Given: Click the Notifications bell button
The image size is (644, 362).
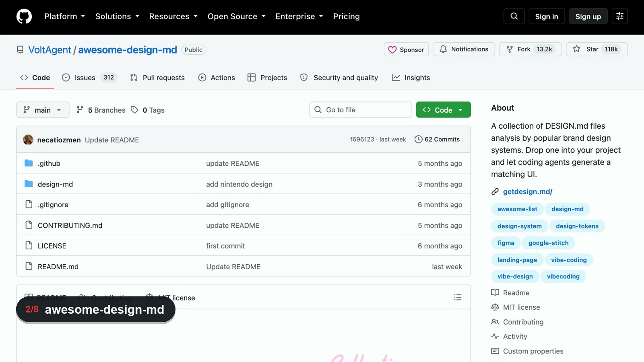Looking at the screenshot, I should click(464, 49).
